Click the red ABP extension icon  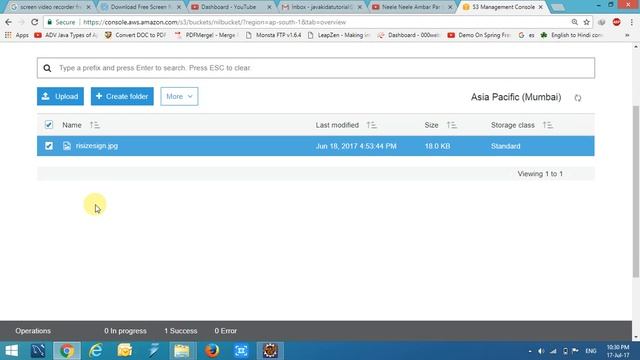616,22
